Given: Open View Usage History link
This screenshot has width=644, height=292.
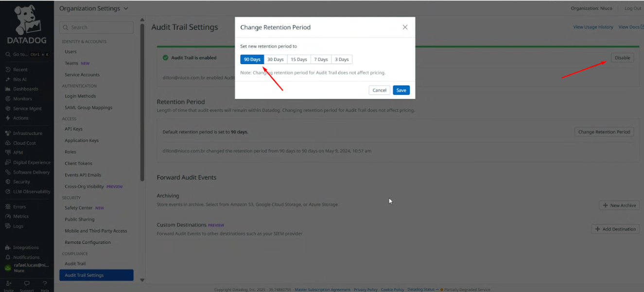Looking at the screenshot, I should [x=593, y=27].
